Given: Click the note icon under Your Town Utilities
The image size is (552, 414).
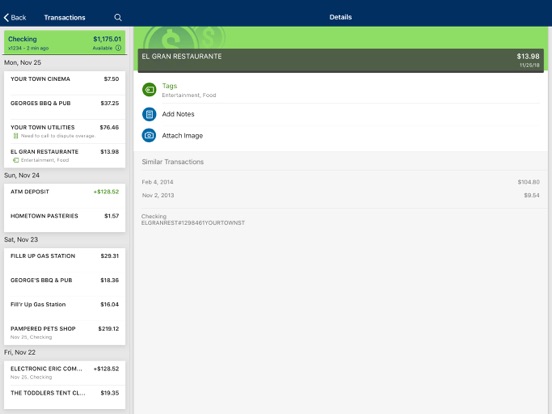Looking at the screenshot, I should (15, 136).
